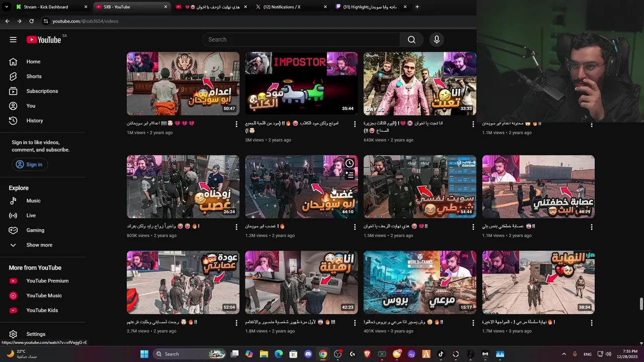Open the 42:23 video thumbnail
Viewport: 644px width, 362px height.
pyautogui.click(x=301, y=283)
